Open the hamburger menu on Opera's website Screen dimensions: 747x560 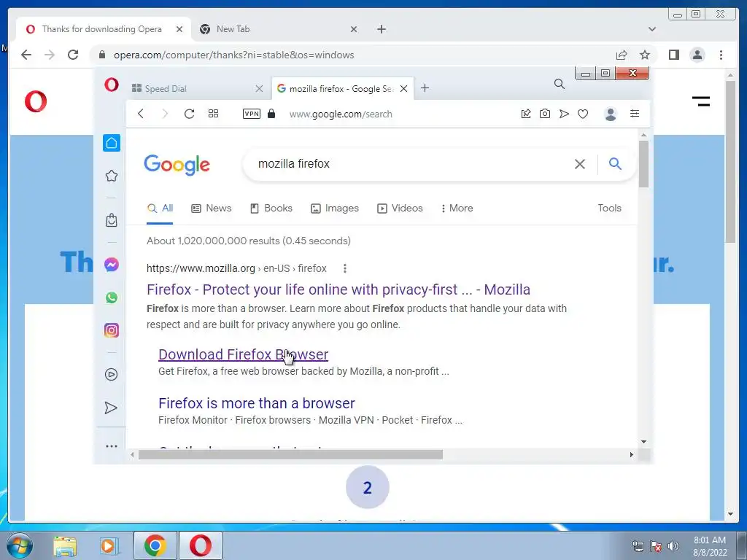click(x=701, y=101)
